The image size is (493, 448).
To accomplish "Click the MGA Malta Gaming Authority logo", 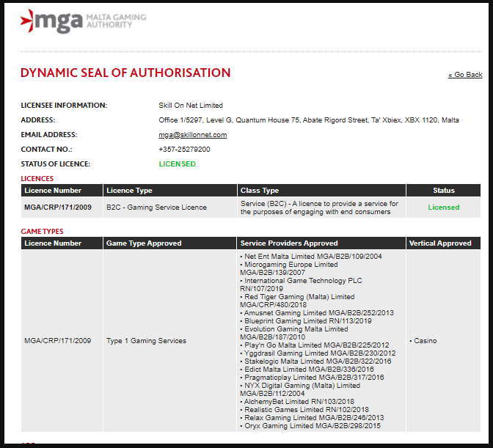I will point(84,21).
